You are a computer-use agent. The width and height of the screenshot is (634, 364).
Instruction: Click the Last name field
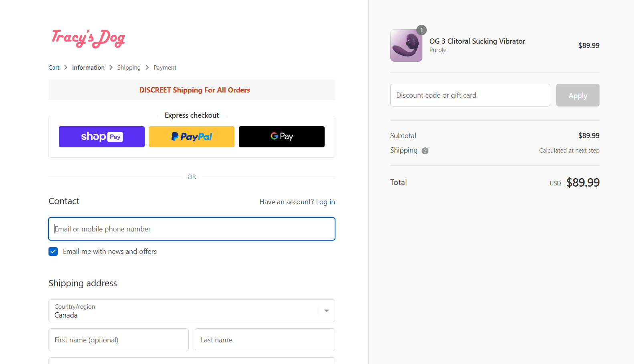(x=265, y=340)
